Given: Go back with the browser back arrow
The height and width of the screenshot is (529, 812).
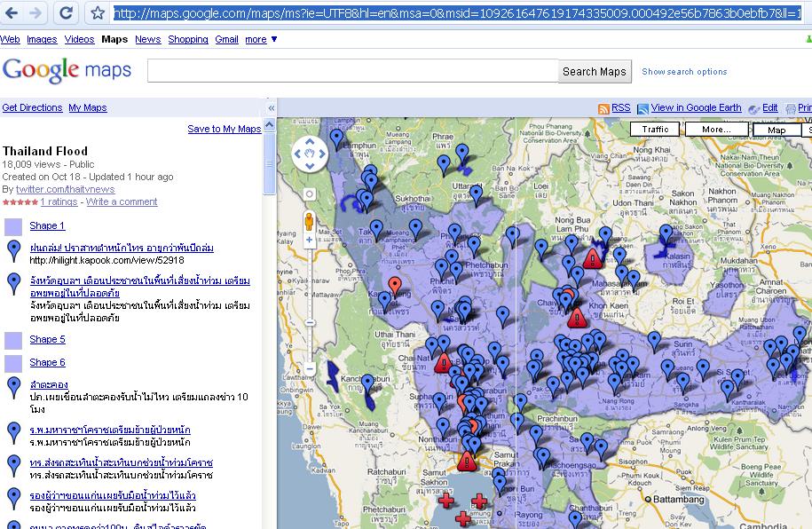Looking at the screenshot, I should [12, 12].
